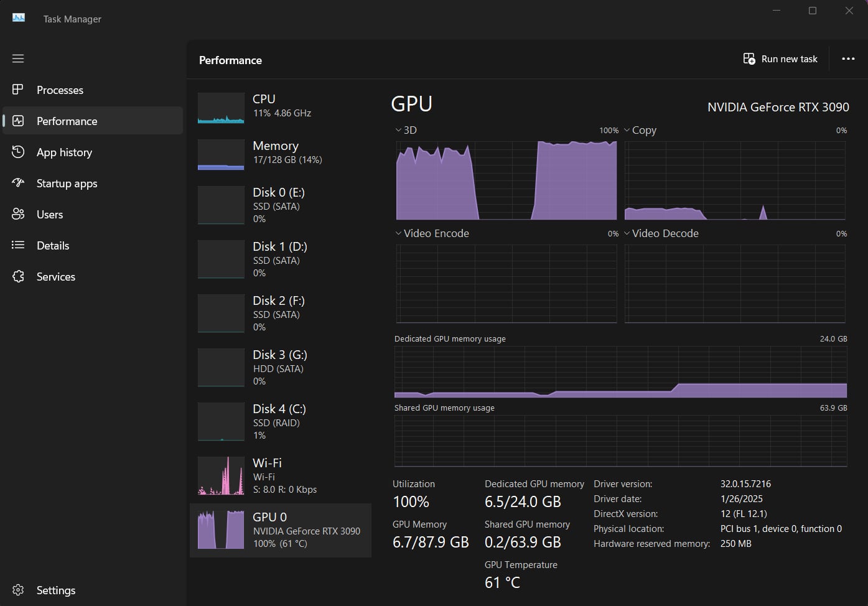868x606 pixels.
Task: Go to the Users page
Action: 93,214
